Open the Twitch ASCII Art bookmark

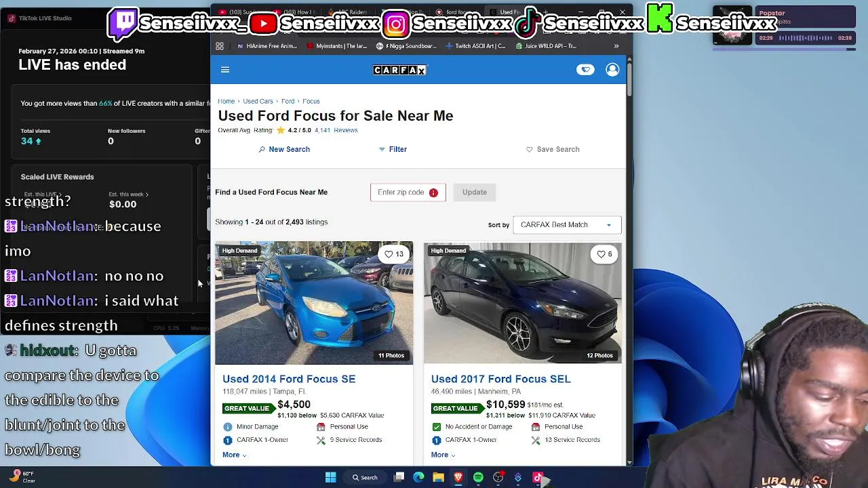[476, 46]
